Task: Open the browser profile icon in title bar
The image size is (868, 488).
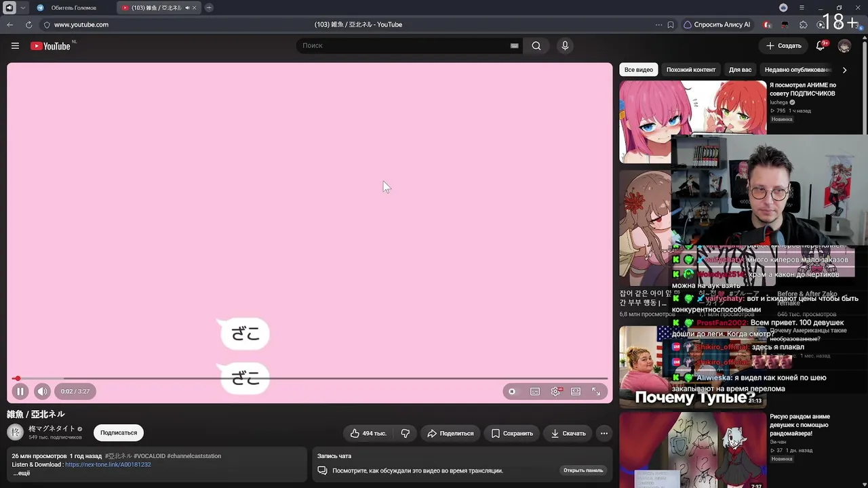Action: point(783,8)
